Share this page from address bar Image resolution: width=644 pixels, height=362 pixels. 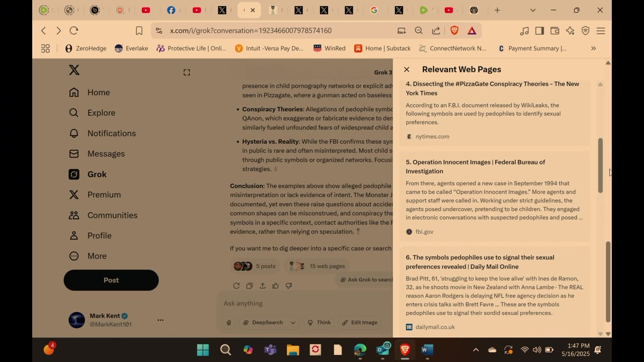436,31
